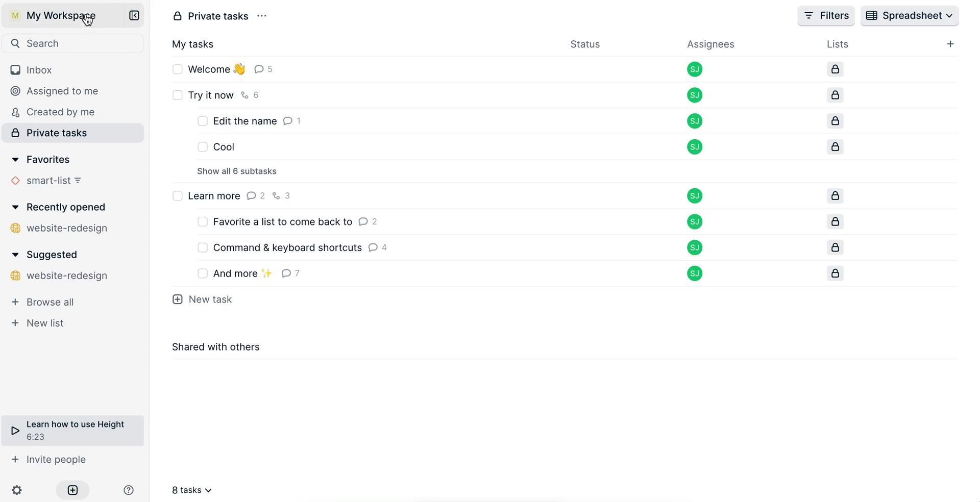The width and height of the screenshot is (980, 502).
Task: Mark Edit the name subtask complete
Action: point(203,121)
